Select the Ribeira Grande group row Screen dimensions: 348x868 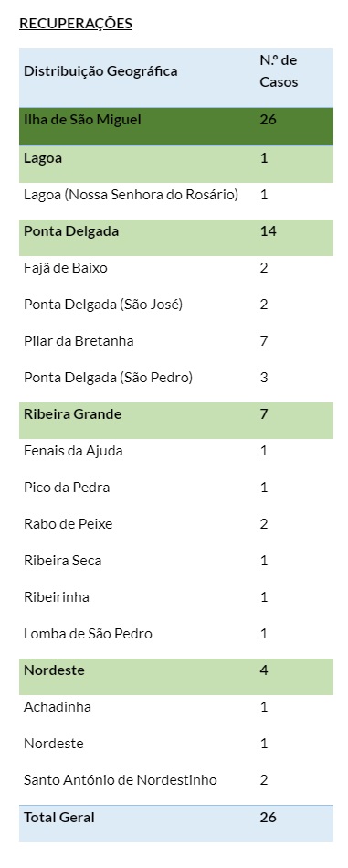(x=176, y=420)
